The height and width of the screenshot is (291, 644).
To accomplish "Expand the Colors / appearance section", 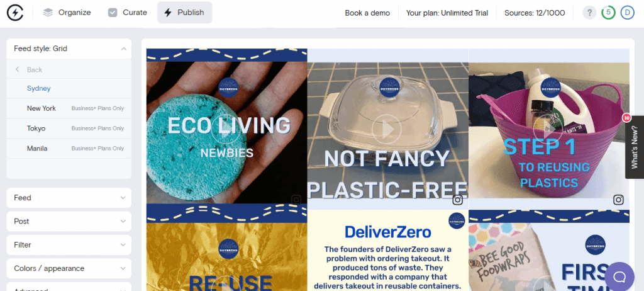I will (x=69, y=268).
